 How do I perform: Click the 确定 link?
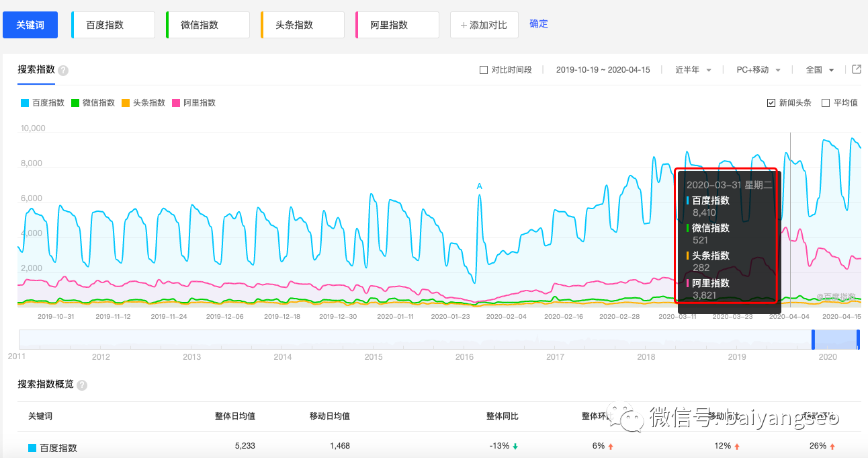point(539,24)
